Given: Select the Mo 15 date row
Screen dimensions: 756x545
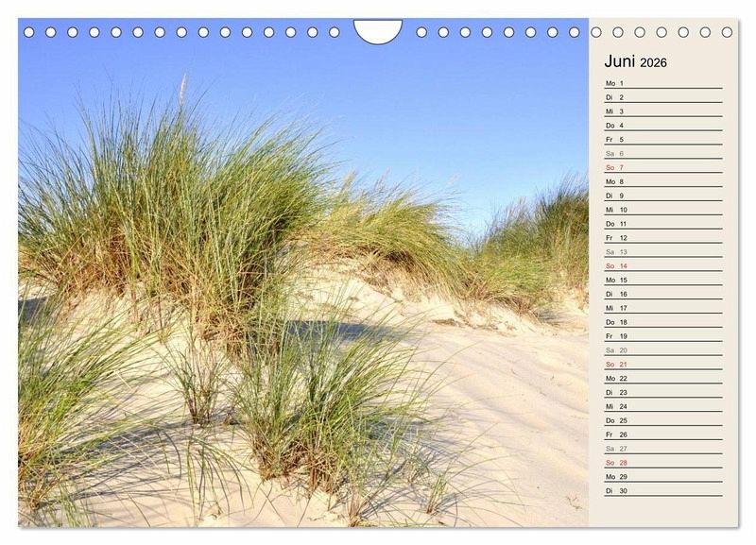Looking at the screenshot, I should click(x=663, y=280).
